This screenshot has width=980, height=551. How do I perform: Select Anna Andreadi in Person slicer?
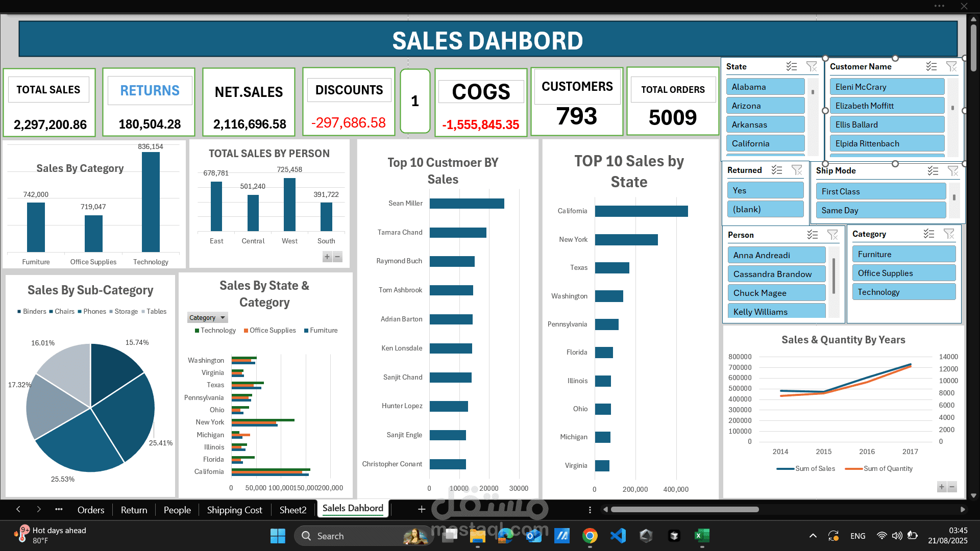click(x=776, y=255)
